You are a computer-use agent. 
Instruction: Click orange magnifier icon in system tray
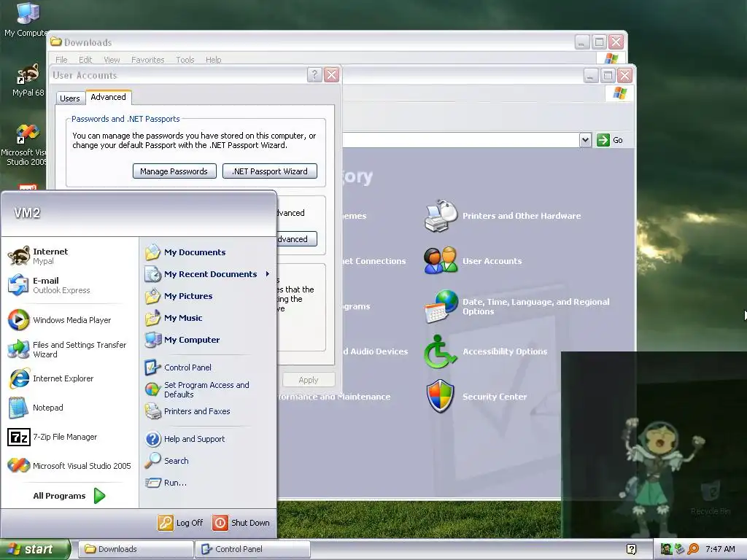[693, 549]
